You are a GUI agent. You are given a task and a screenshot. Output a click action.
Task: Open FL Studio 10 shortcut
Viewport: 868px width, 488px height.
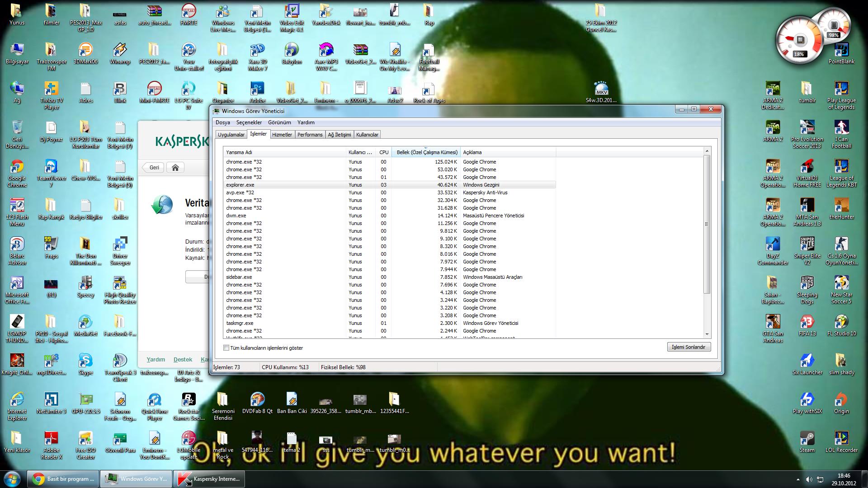841,325
